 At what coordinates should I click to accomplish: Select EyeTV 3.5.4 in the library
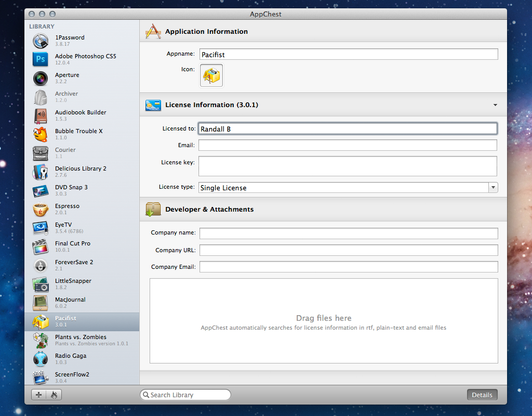[x=82, y=228]
